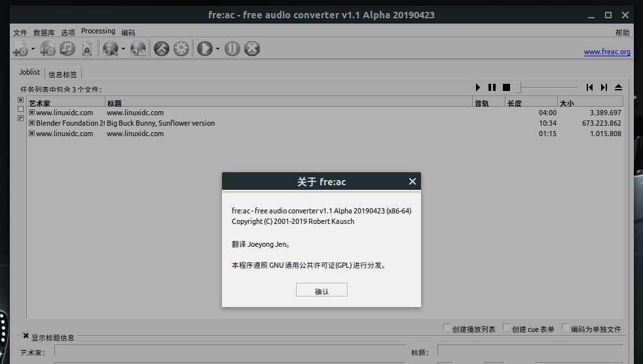643x364 pixels.
Task: Click the CD database query icon
Action: point(110,49)
